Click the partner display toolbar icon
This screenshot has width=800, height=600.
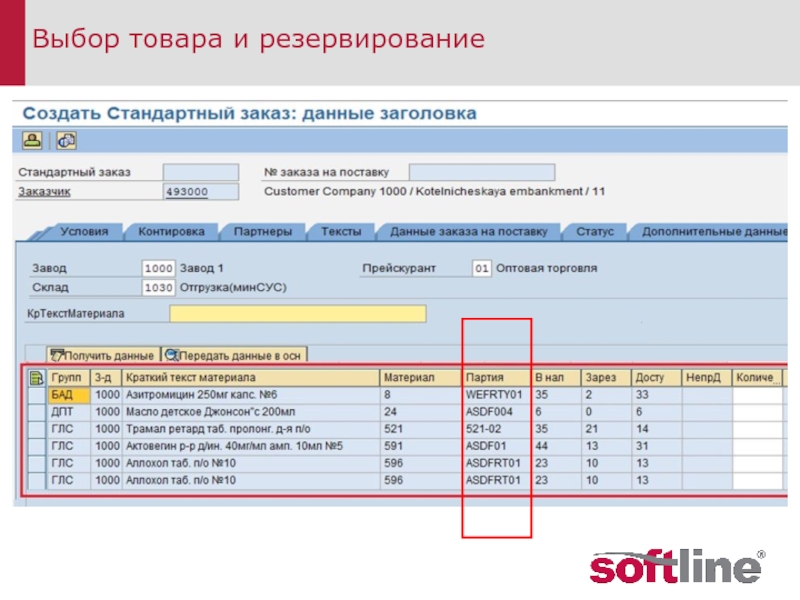[x=32, y=140]
